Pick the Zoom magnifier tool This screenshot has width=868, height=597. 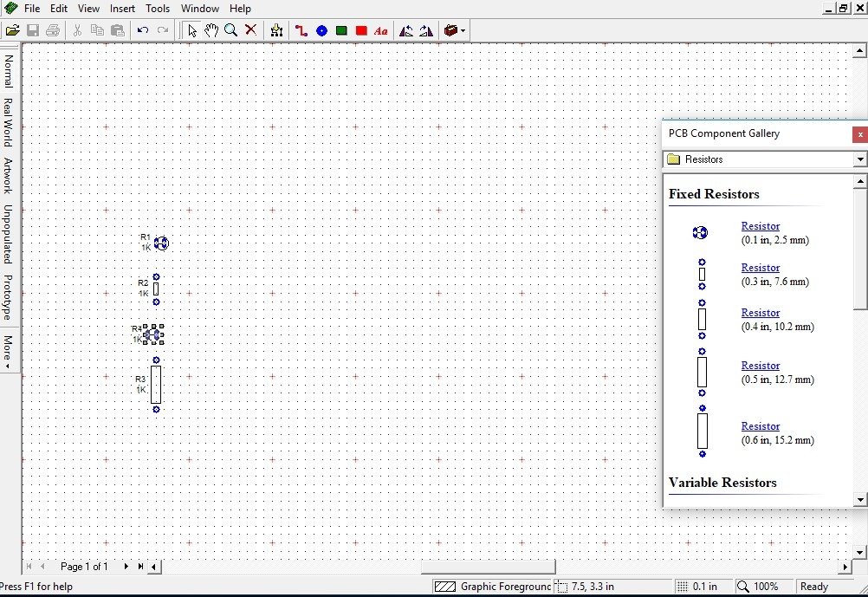point(230,30)
